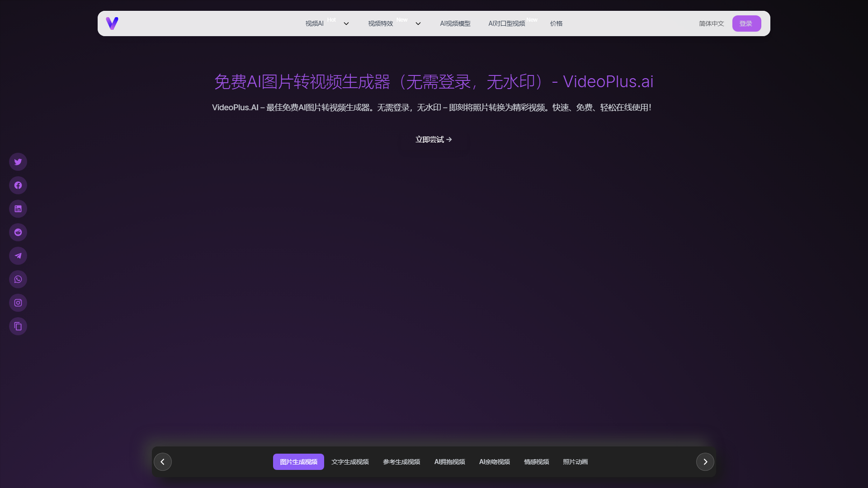This screenshot has height=488, width=868.
Task: Expand the 视频特效 dropdown chevron
Action: pos(418,23)
